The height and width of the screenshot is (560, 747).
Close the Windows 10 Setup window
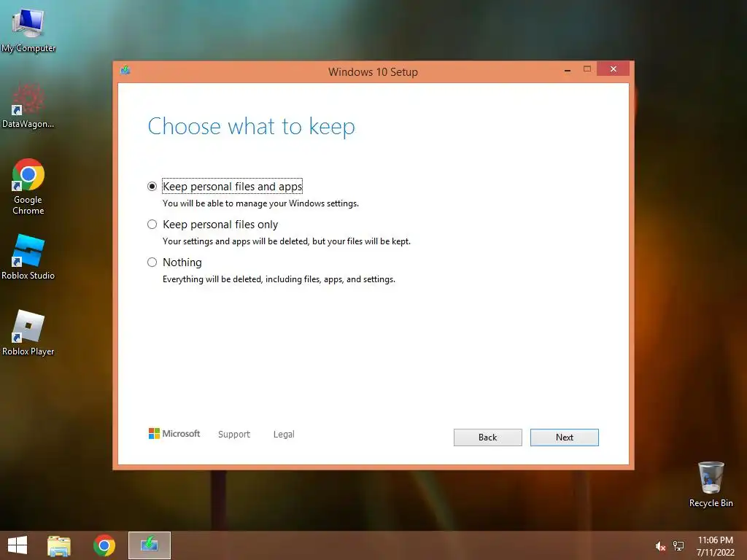(x=613, y=69)
